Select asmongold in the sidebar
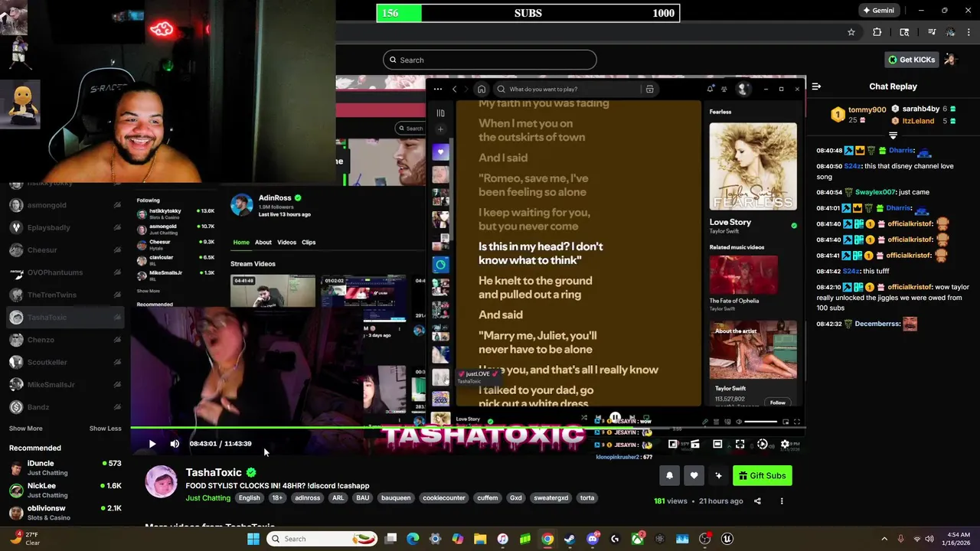 coord(65,205)
